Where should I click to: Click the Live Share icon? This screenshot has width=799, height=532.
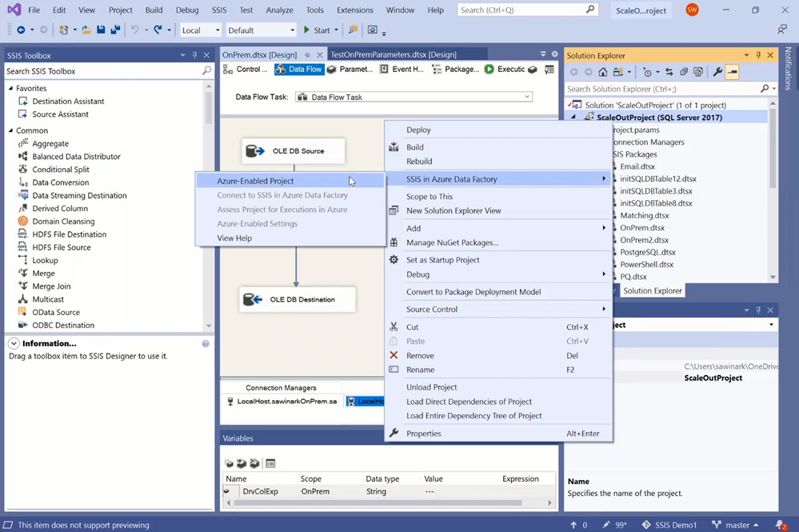point(782,30)
